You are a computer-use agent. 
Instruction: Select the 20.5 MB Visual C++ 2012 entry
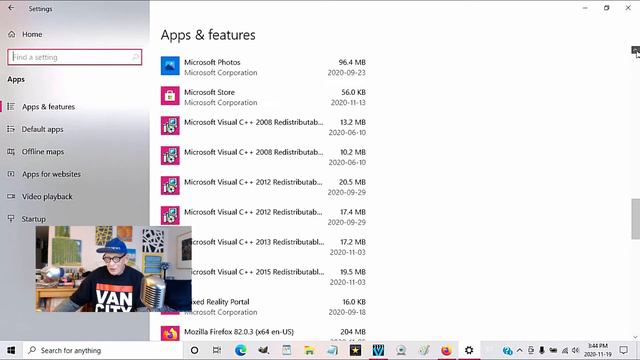point(263,187)
